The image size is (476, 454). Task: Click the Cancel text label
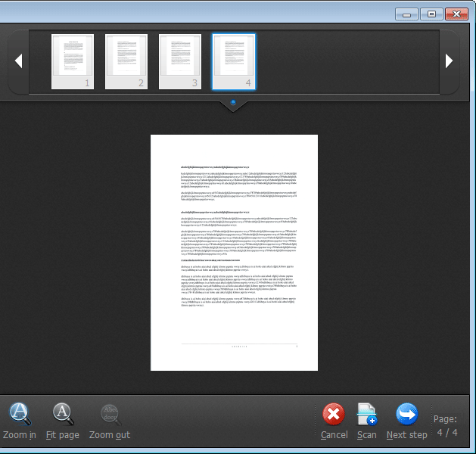(334, 435)
